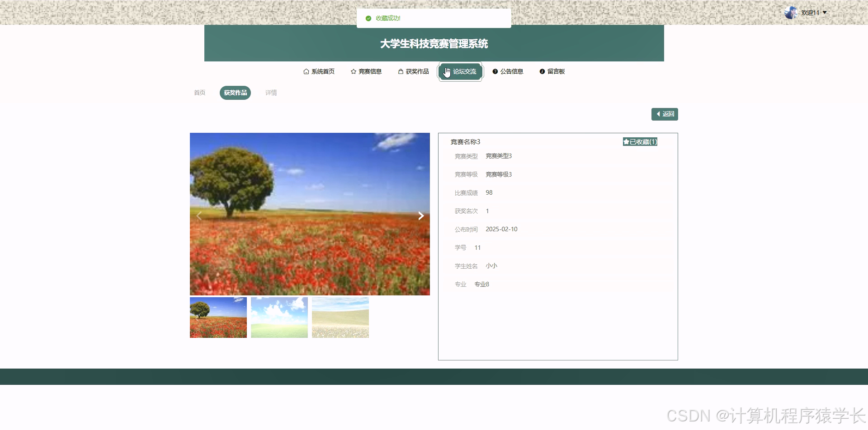Open the 留言板 menu entry

point(557,71)
